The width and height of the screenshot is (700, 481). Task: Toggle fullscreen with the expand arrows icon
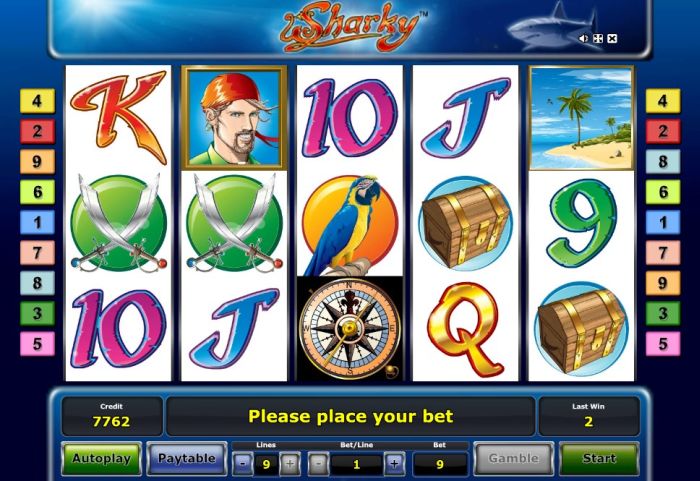point(598,39)
